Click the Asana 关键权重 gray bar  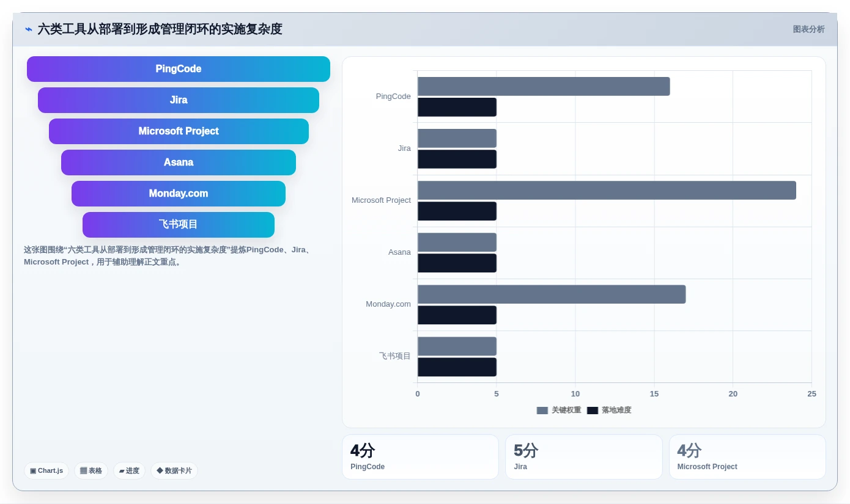coord(457,242)
